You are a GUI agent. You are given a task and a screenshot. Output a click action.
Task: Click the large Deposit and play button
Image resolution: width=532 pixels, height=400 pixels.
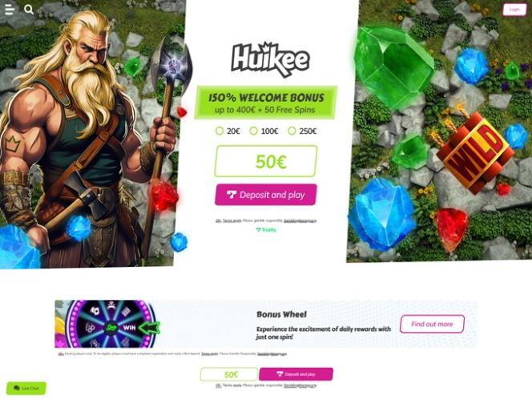point(266,195)
